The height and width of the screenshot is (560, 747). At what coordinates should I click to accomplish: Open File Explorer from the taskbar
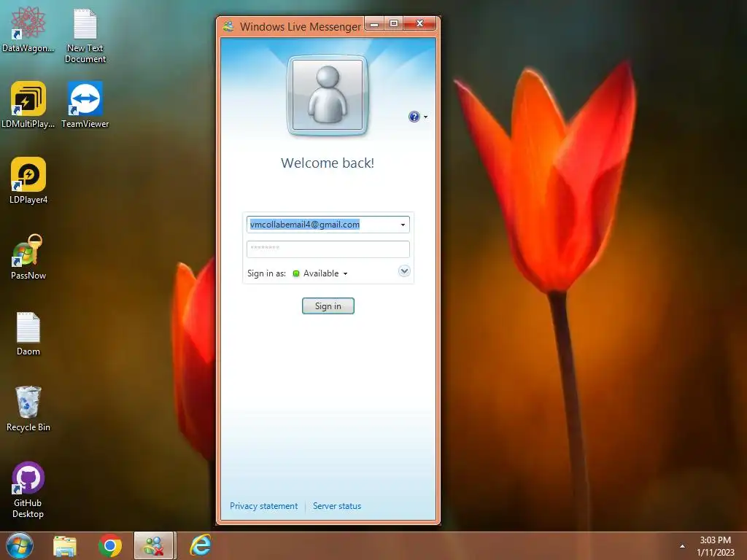coord(65,545)
